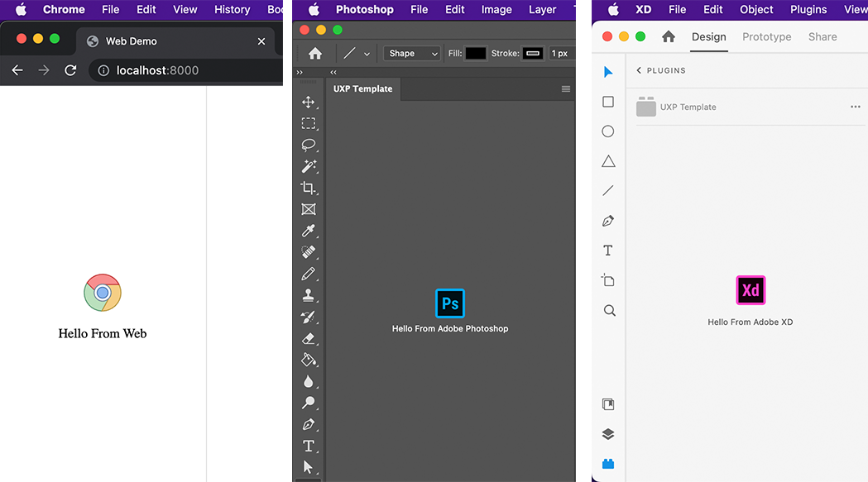Click the Photoshop Home icon
The image size is (868, 482).
pos(315,53)
